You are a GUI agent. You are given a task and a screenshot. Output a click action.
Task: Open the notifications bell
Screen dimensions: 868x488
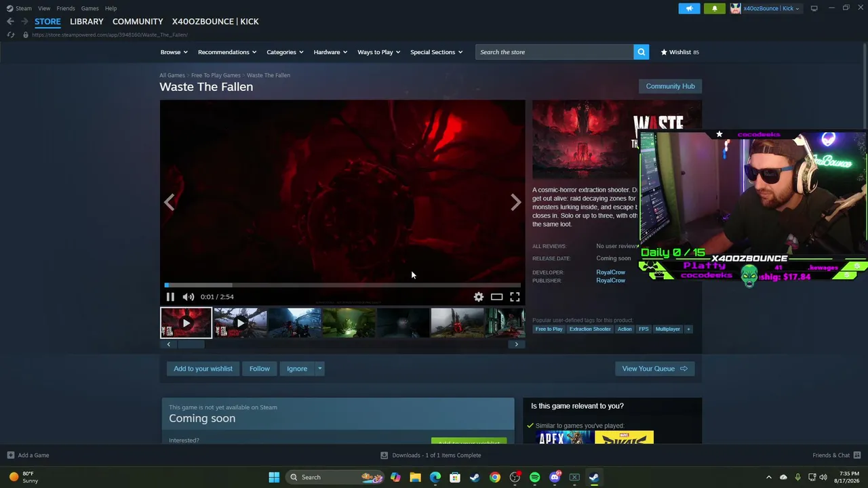point(714,8)
